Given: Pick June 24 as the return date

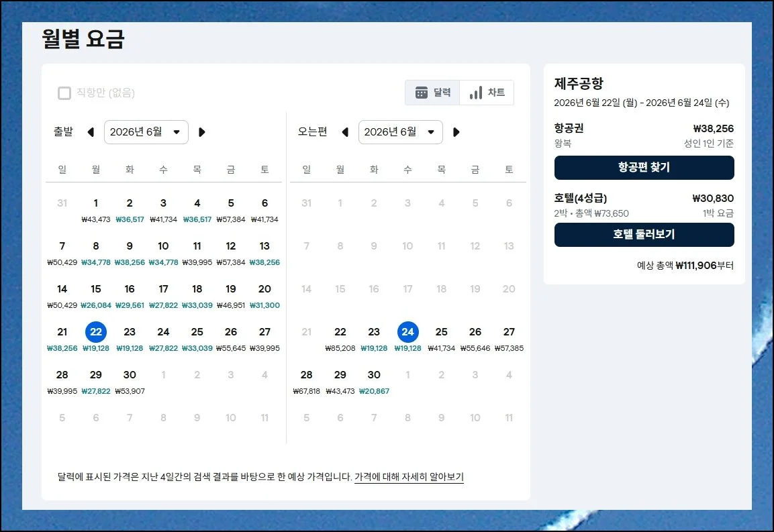Looking at the screenshot, I should coord(407,331).
